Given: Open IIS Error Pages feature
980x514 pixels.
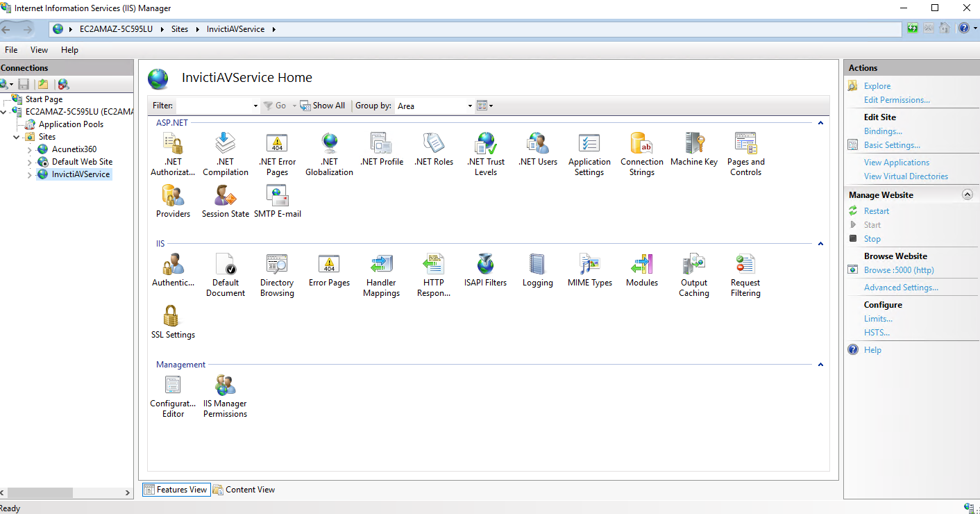Looking at the screenshot, I should pyautogui.click(x=329, y=270).
